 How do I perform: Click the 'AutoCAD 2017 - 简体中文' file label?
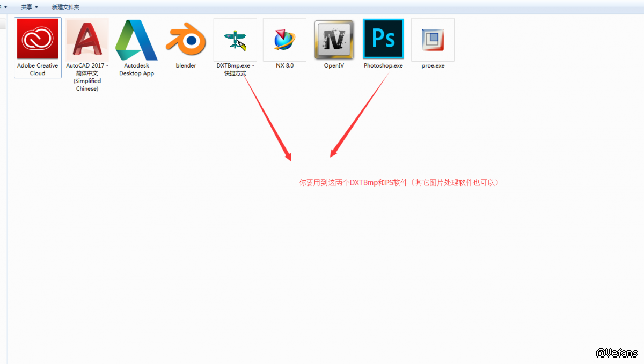pos(87,77)
